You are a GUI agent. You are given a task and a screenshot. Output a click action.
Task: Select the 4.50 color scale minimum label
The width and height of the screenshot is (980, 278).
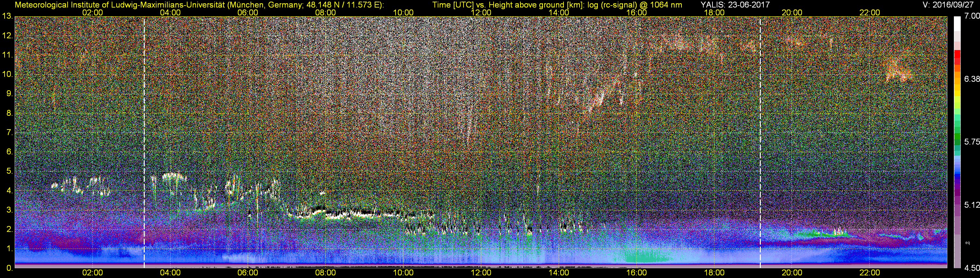[x=972, y=268]
